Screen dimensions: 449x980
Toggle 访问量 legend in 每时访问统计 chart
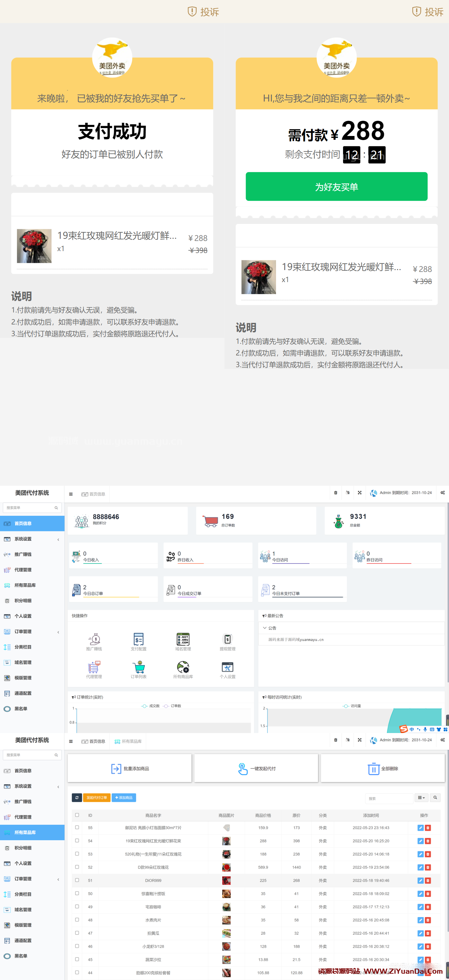[352, 706]
